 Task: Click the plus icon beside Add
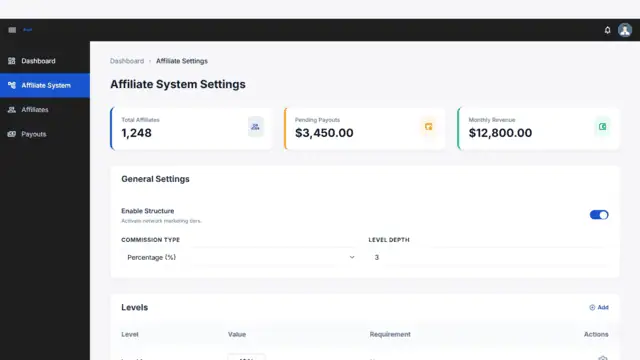592,307
